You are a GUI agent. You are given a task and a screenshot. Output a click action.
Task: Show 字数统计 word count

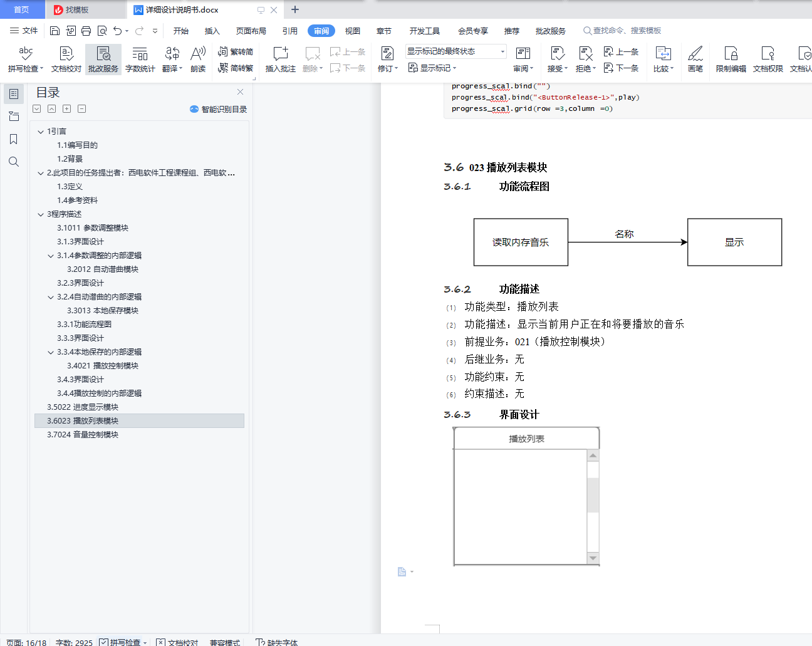pos(140,60)
